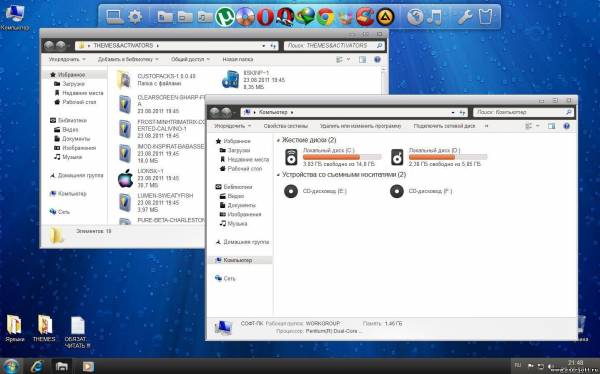Click the globe icon in the dock
The height and width of the screenshot is (374, 600).
coord(415,17)
